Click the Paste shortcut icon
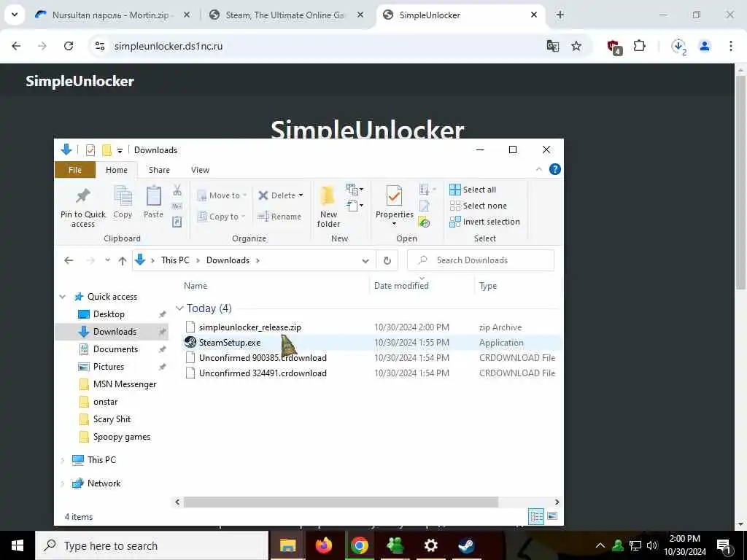The width and height of the screenshot is (747, 560). point(177,222)
